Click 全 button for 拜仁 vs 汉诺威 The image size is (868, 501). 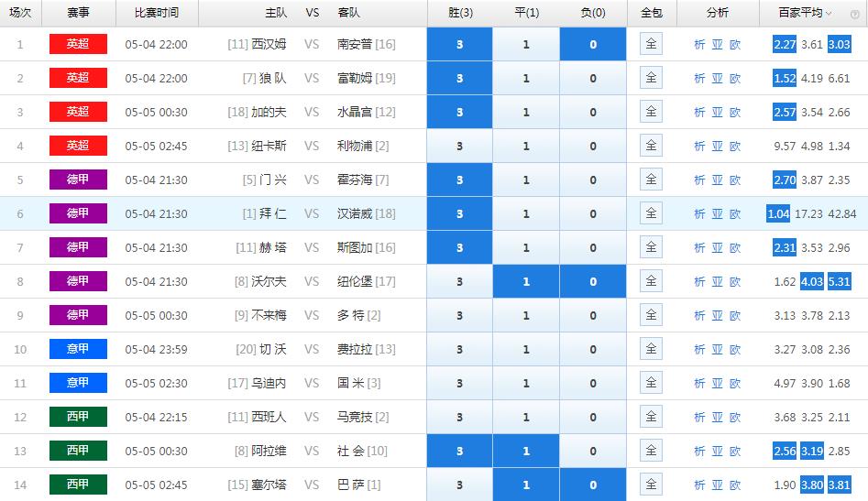point(651,212)
